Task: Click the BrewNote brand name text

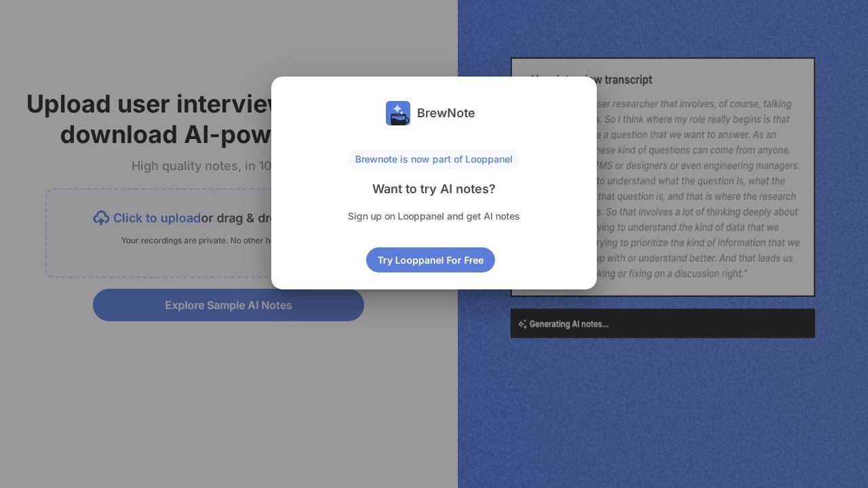Action: (446, 113)
